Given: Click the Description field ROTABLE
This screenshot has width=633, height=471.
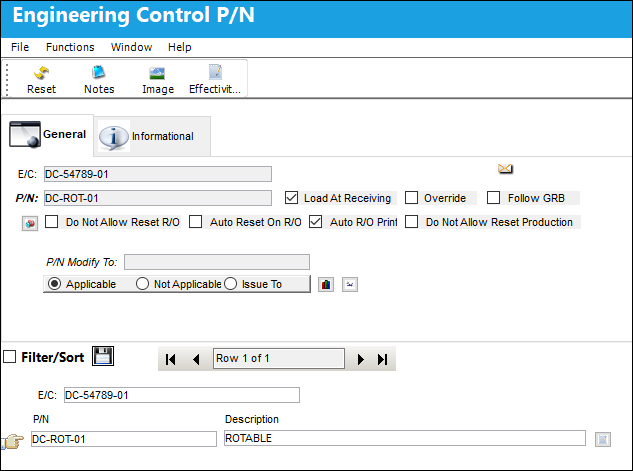Looking at the screenshot, I should pyautogui.click(x=405, y=438).
